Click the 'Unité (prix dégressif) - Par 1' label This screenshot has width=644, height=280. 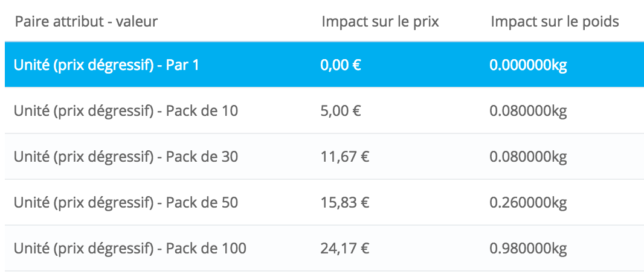(x=106, y=66)
